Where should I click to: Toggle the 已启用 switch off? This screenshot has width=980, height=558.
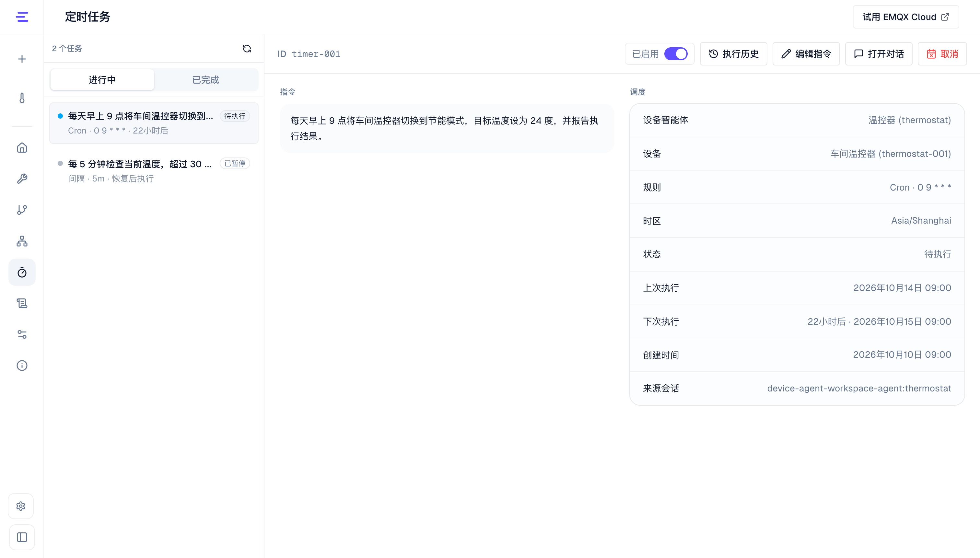coord(676,54)
